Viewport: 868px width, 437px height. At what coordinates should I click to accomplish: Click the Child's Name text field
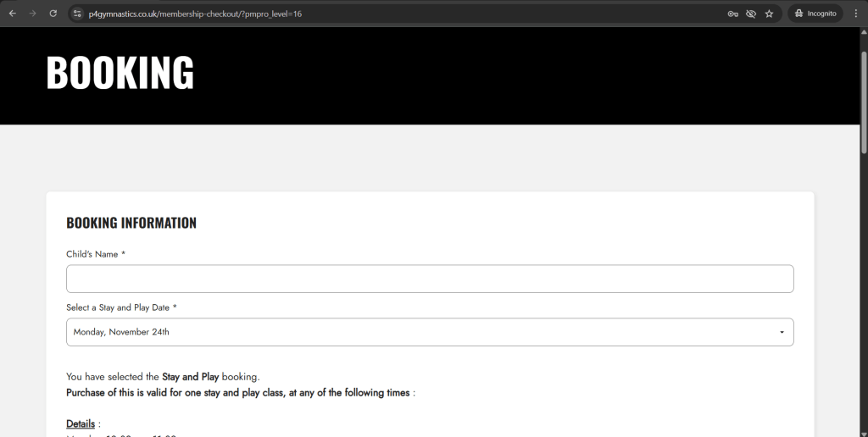point(430,279)
